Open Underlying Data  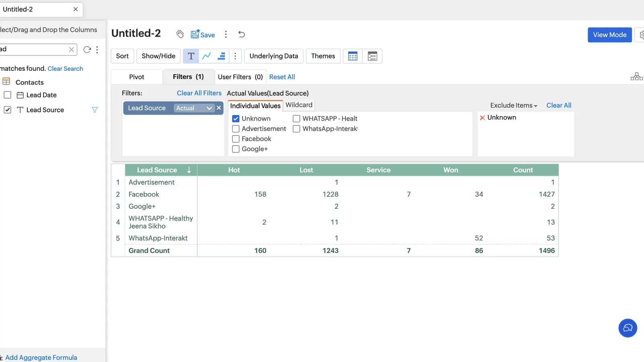tap(274, 56)
